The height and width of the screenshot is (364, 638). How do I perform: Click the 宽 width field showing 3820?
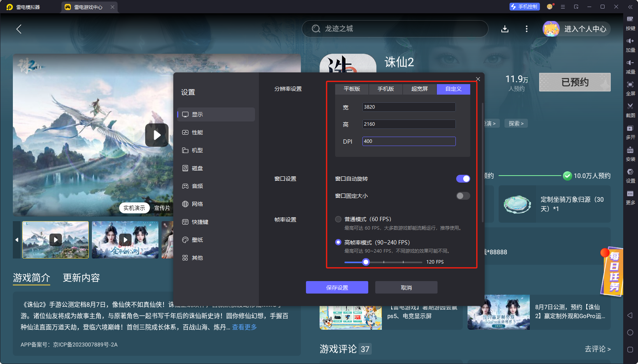pyautogui.click(x=409, y=107)
